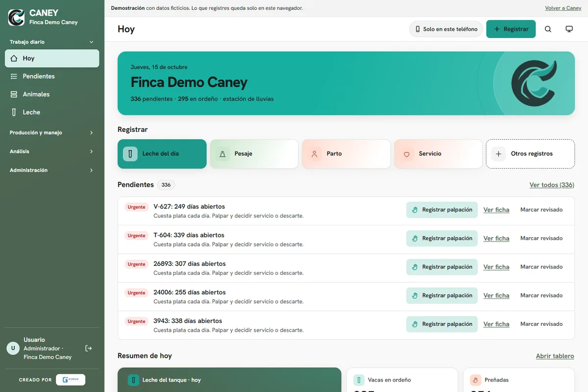Click the G Group creator logo
588x392 pixels.
pyautogui.click(x=71, y=380)
